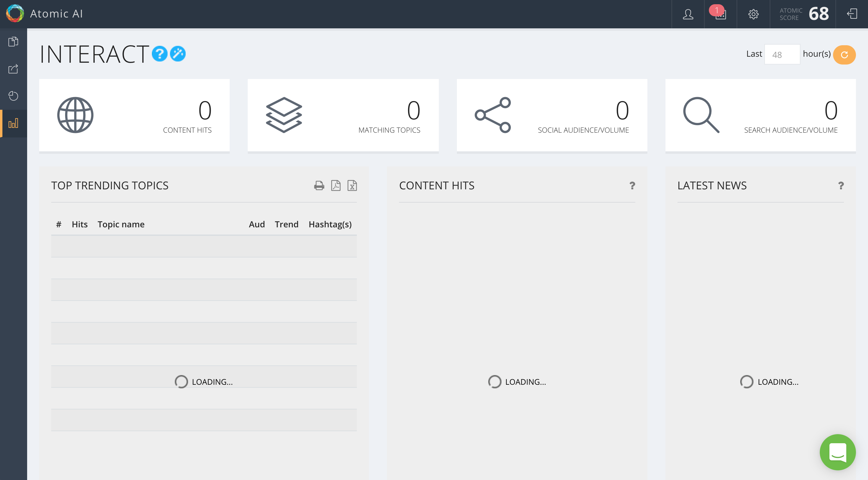The image size is (868, 480).
Task: Select the bar chart sidebar icon
Action: 13,123
